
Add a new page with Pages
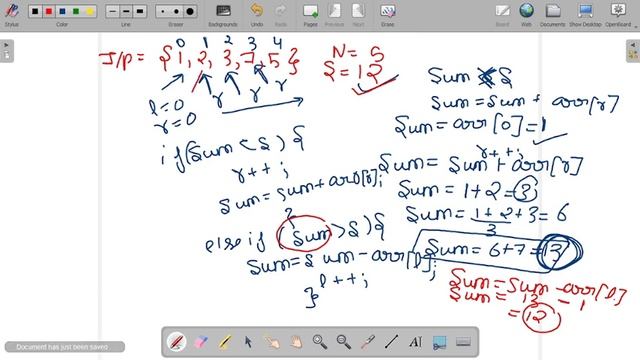[311, 15]
